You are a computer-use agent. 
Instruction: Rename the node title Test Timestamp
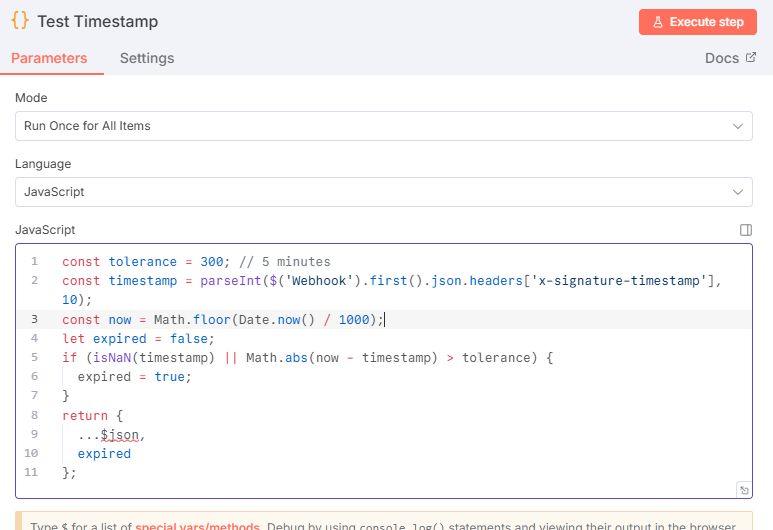click(x=98, y=21)
